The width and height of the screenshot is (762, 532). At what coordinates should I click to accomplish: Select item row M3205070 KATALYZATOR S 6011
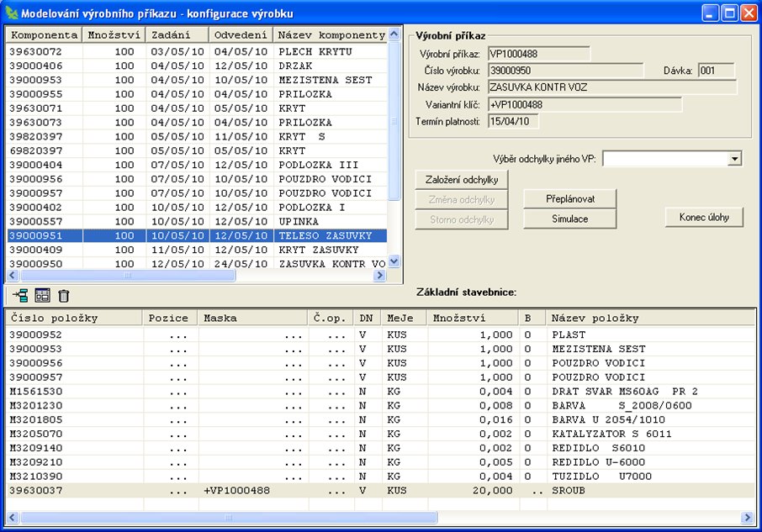pyautogui.click(x=380, y=434)
